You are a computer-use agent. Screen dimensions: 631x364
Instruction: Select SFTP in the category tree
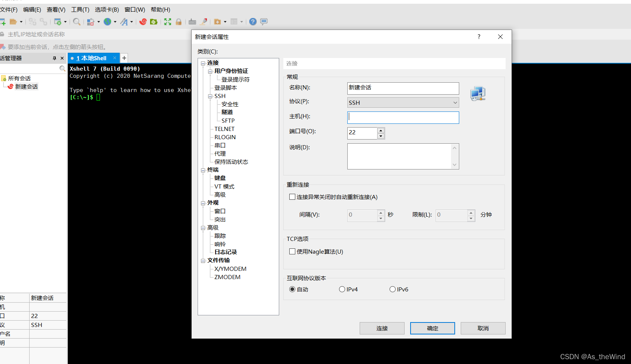point(228,121)
